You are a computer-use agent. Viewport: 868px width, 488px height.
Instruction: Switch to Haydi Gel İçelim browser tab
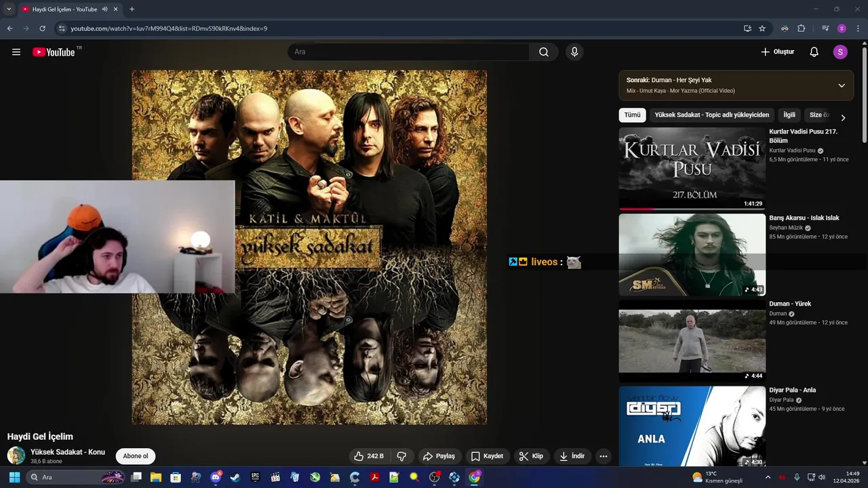[64, 9]
